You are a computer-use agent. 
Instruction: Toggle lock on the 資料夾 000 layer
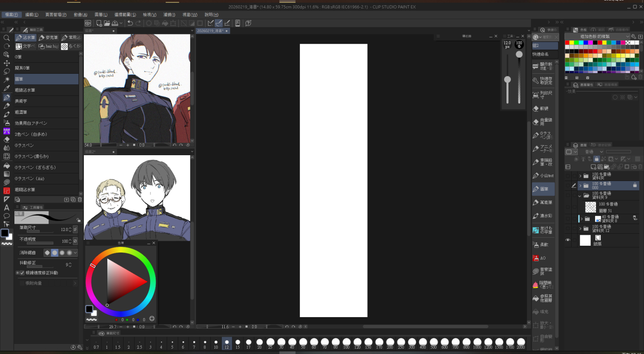(x=635, y=185)
